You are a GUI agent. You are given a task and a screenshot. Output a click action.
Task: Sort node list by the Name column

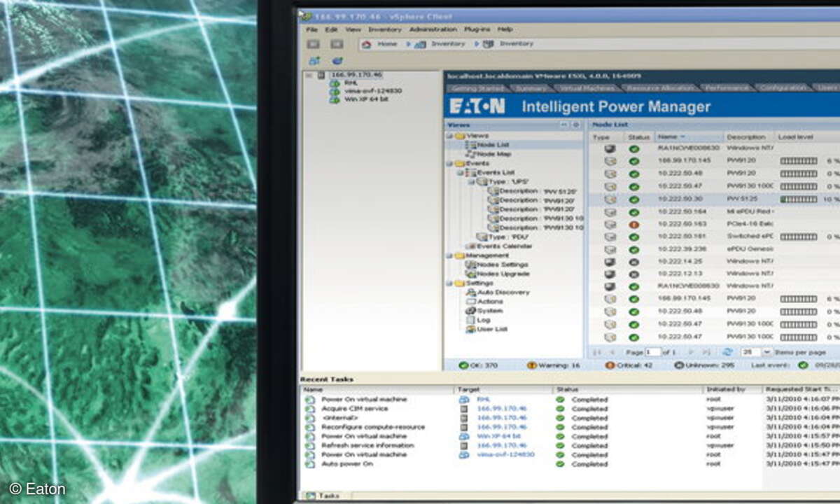(x=688, y=137)
